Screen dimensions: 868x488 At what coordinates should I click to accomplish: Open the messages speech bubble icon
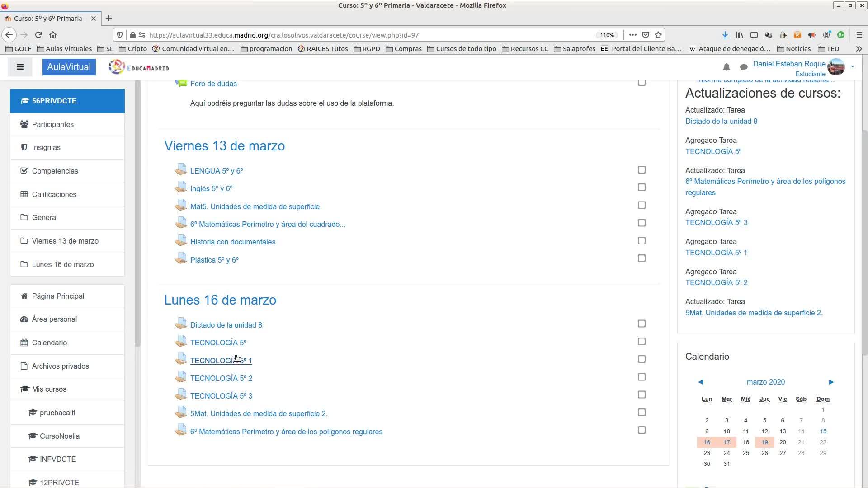[x=743, y=67]
